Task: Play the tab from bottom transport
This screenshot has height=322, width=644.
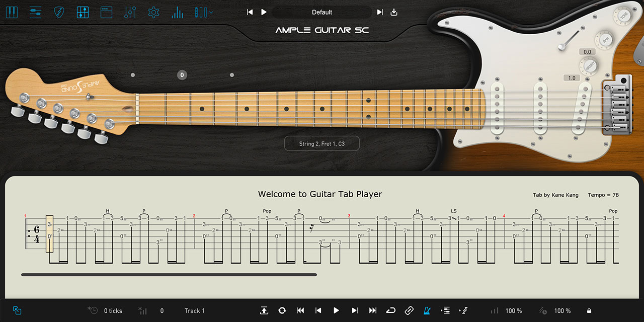Action: (337, 311)
